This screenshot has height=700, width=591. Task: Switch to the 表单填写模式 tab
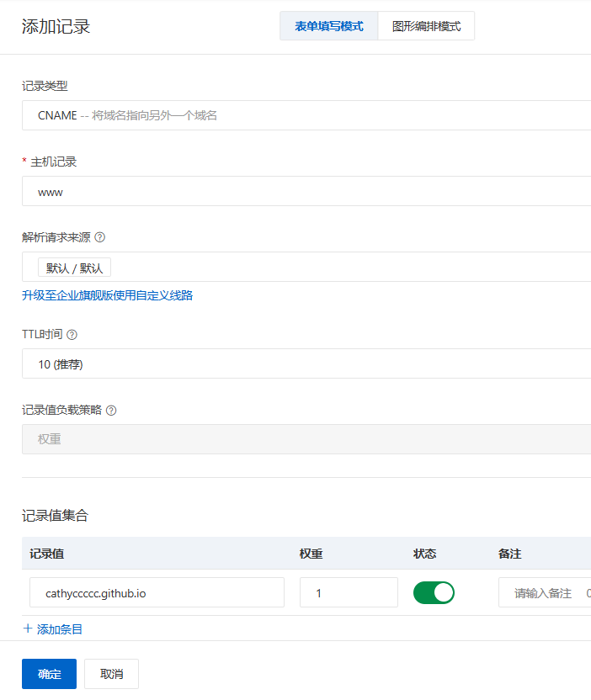coord(329,26)
